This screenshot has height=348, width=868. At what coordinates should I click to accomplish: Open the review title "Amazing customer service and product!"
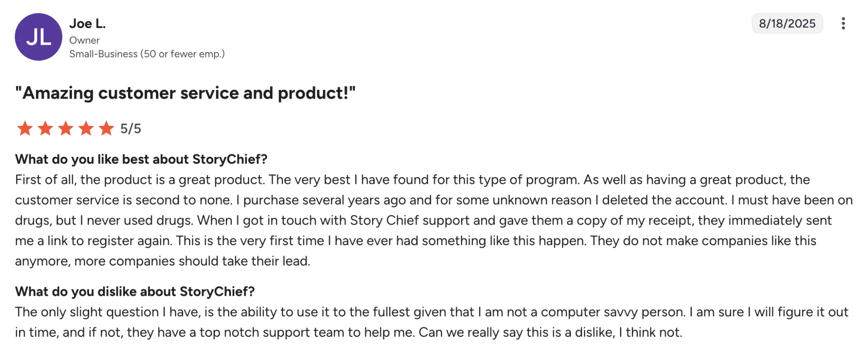[186, 92]
